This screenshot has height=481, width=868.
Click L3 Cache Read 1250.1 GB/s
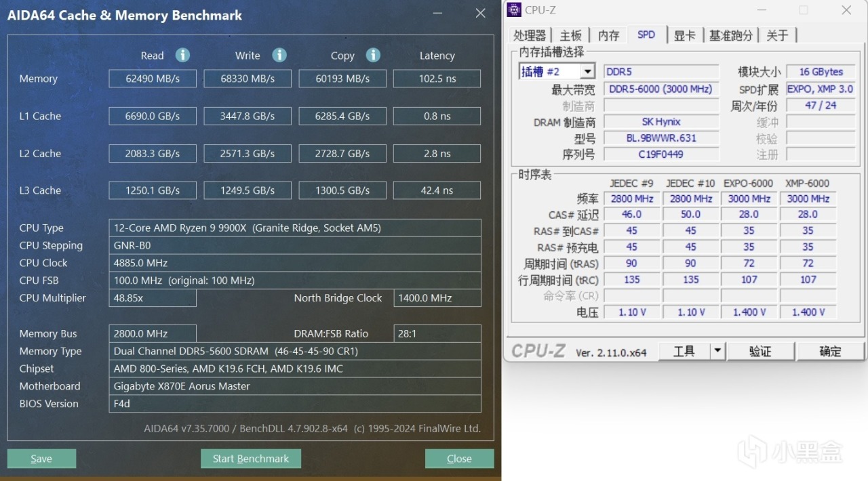pyautogui.click(x=153, y=190)
